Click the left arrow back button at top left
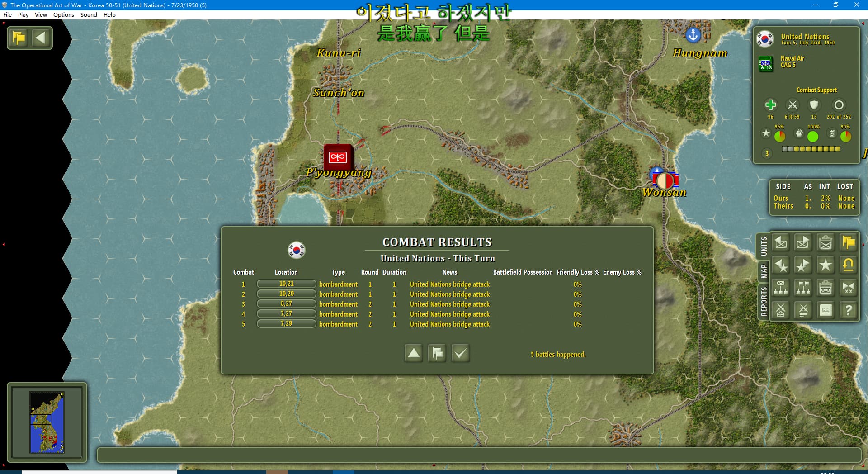This screenshot has height=474, width=868. tap(41, 38)
